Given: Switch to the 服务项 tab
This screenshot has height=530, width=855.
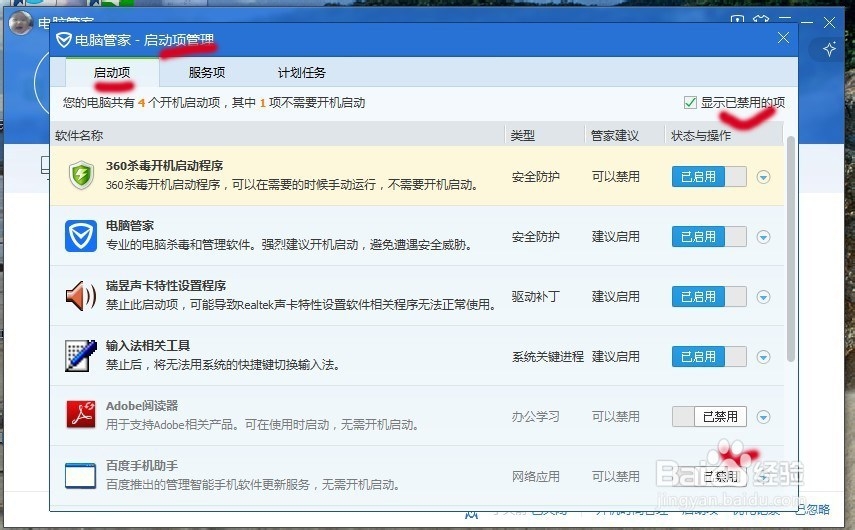Looking at the screenshot, I should tap(207, 73).
